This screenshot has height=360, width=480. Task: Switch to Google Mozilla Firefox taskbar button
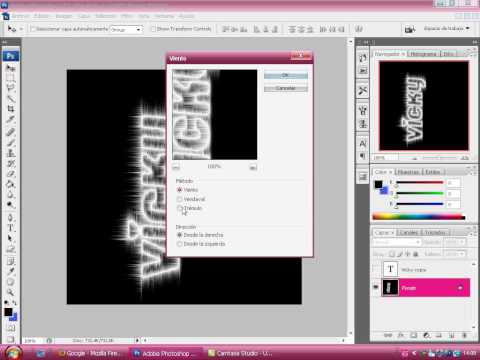click(x=90, y=353)
